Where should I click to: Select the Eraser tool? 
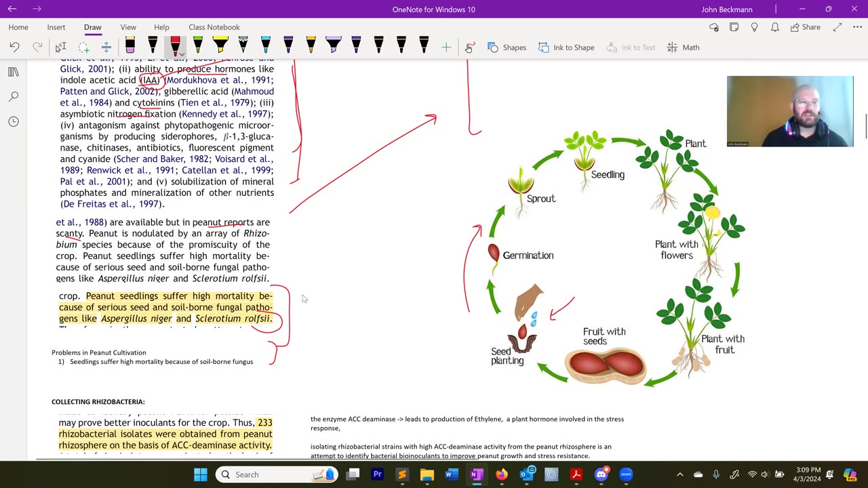[130, 46]
